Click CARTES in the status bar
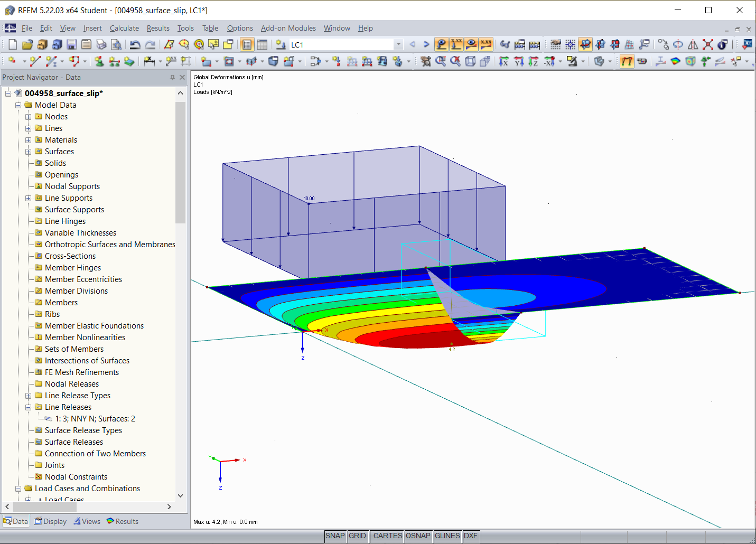Screen dimensions: 756x544 [387, 536]
